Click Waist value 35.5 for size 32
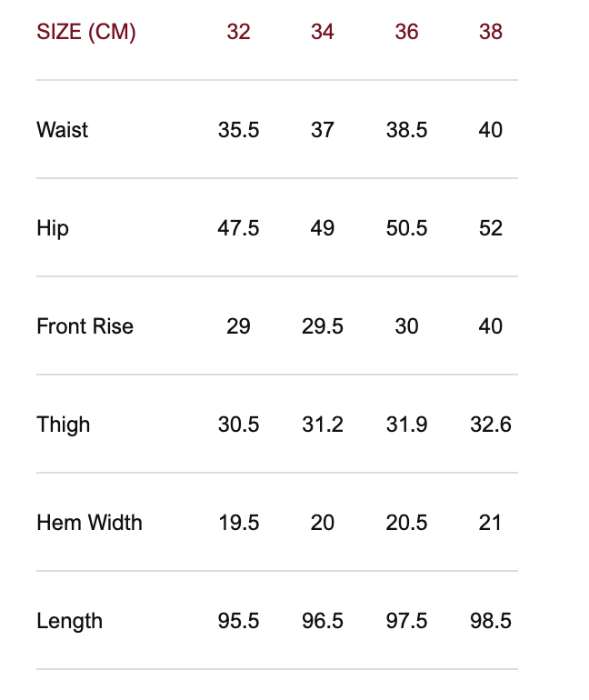The height and width of the screenshot is (700, 589). [x=238, y=130]
